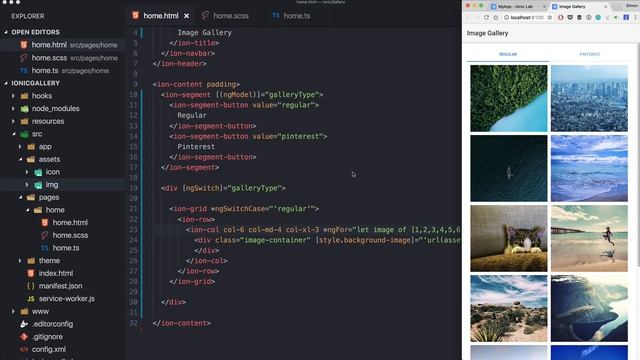Screen dimensions: 640x360
Task: Open the cat photo thumbnail
Action: pos(509,238)
